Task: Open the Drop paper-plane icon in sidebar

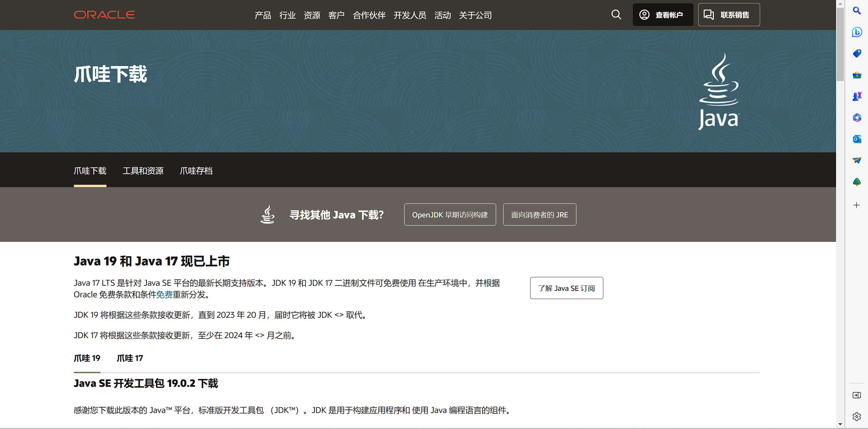Action: pos(857,161)
